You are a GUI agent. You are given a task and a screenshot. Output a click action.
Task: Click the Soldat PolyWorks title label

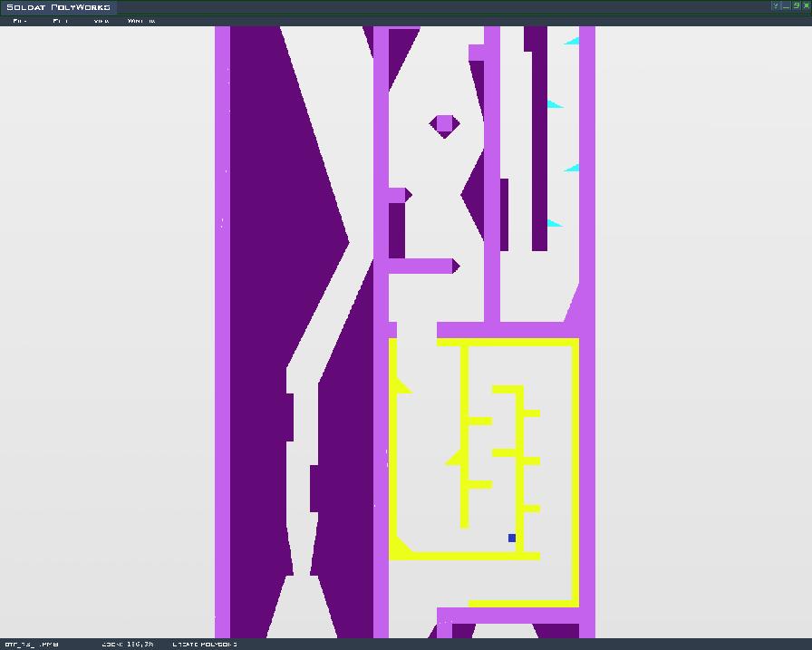point(58,7)
